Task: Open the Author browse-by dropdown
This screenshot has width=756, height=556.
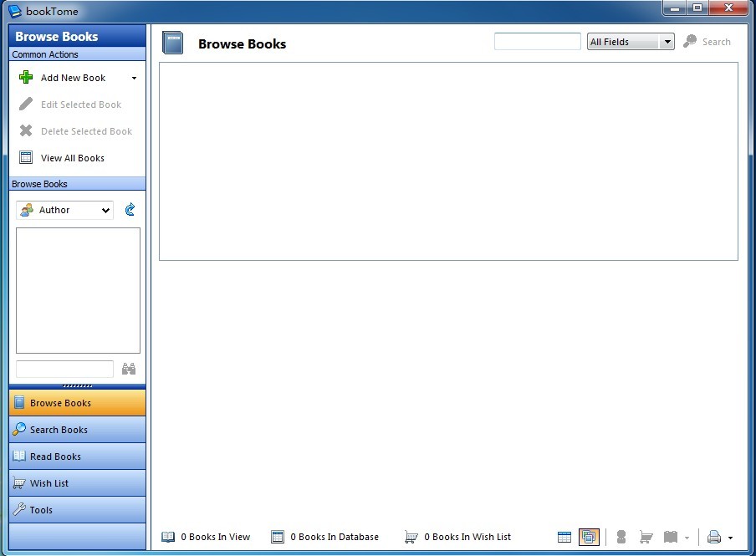Action: click(x=65, y=210)
